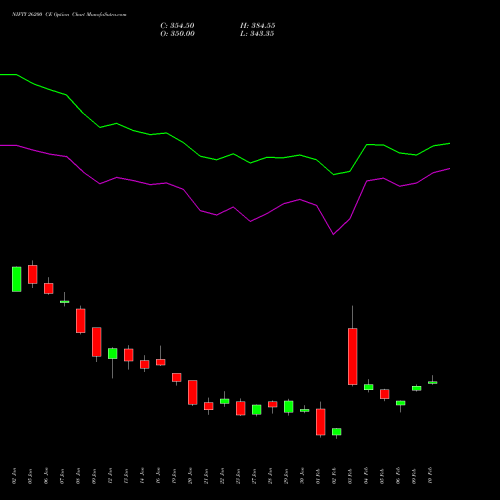Click the 19 Jan date axis label

(x=174, y=476)
